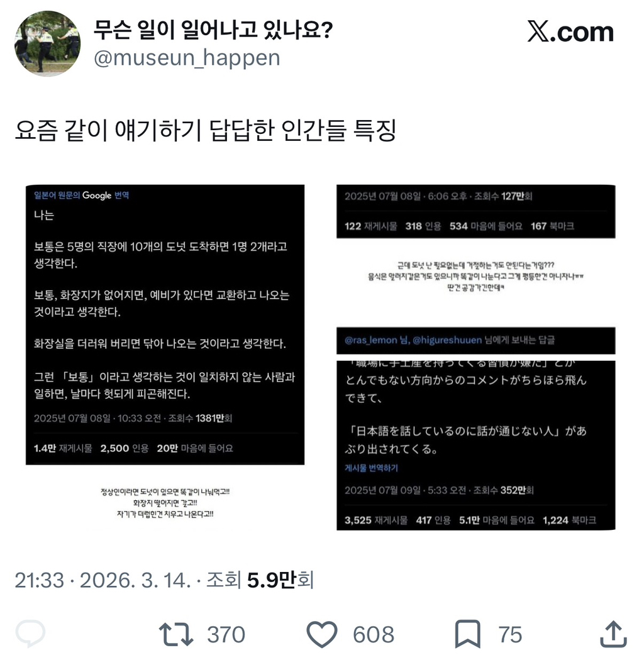Click the 370 repost count
Image resolution: width=644 pixels, height=660 pixels.
point(226,634)
